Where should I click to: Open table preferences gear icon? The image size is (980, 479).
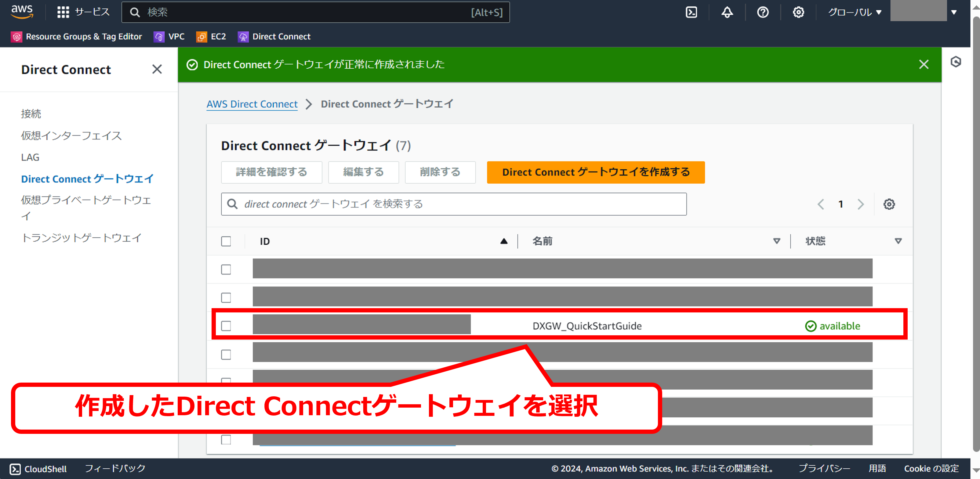coord(889,204)
